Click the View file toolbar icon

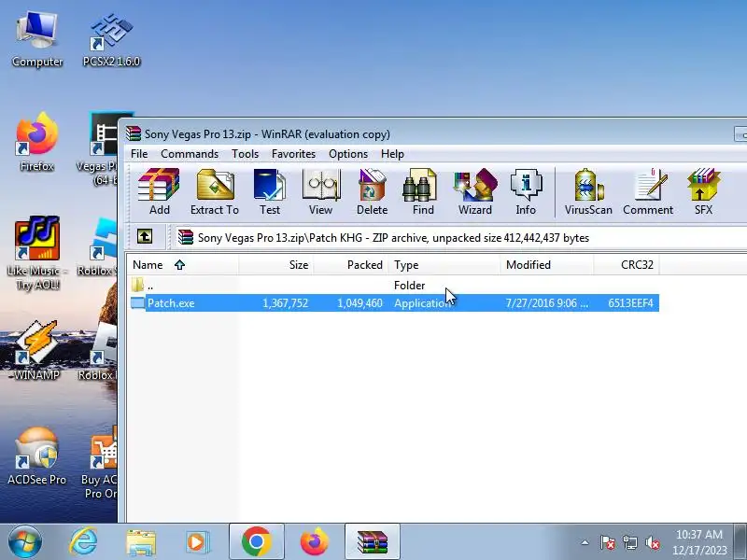[320, 192]
